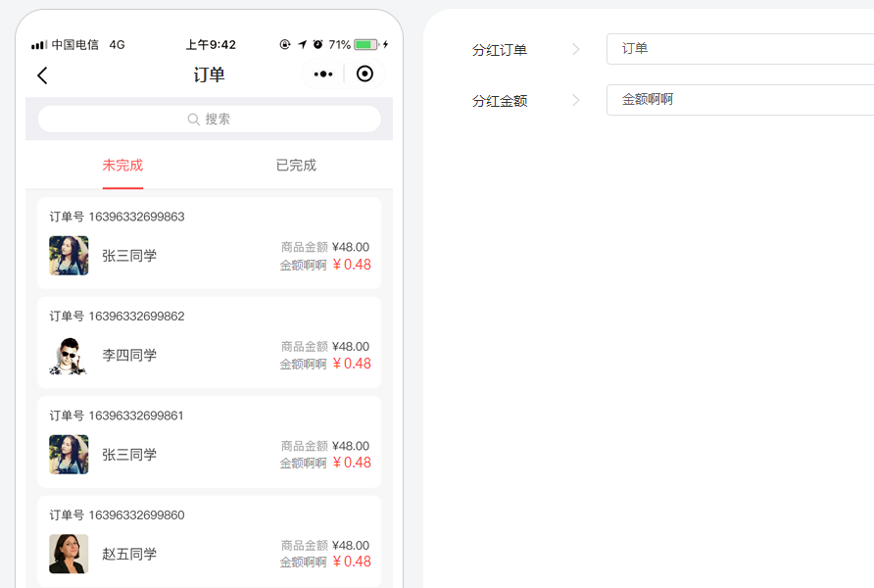Click 李四同学 avatar with sunglasses

click(69, 356)
